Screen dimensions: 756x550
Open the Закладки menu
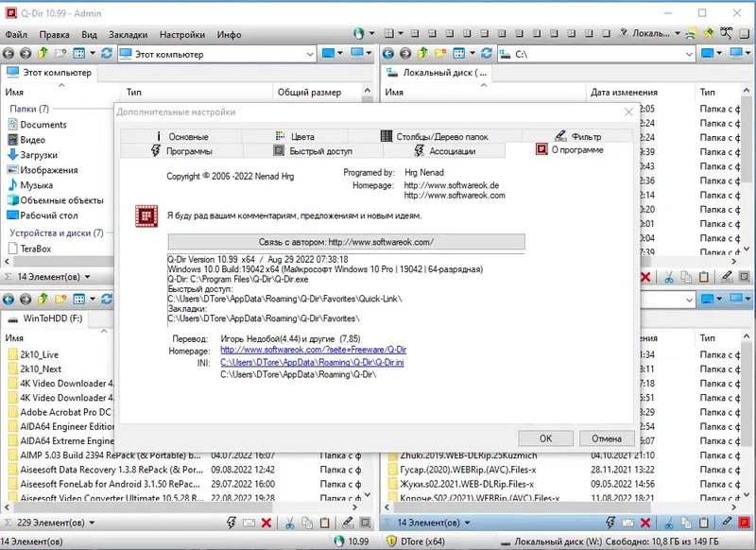coord(128,35)
